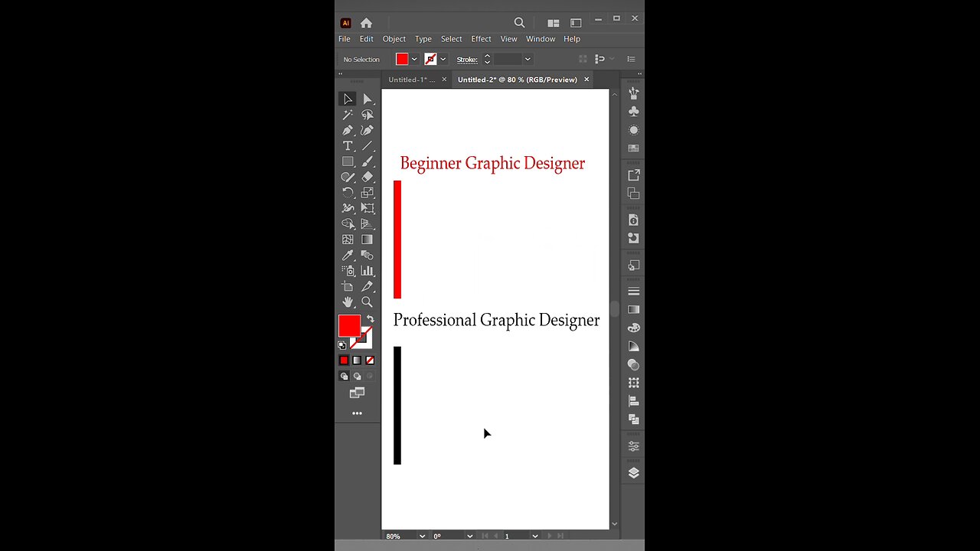Open the Symbols club panel
The width and height of the screenshot is (980, 551).
point(633,111)
